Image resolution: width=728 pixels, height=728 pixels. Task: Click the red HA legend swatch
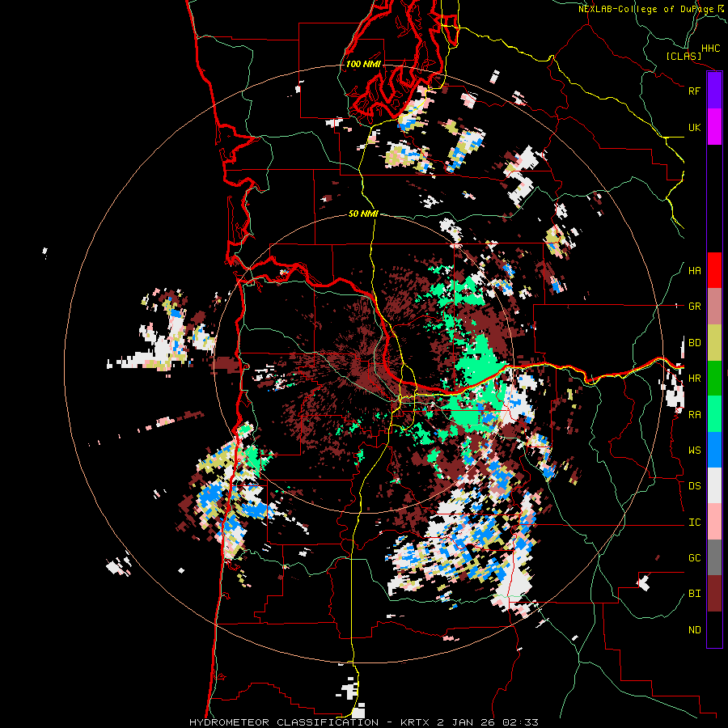pyautogui.click(x=714, y=270)
